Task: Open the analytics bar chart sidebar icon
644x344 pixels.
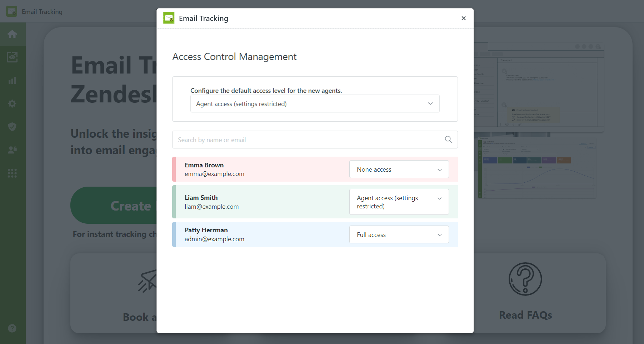Action: tap(13, 80)
